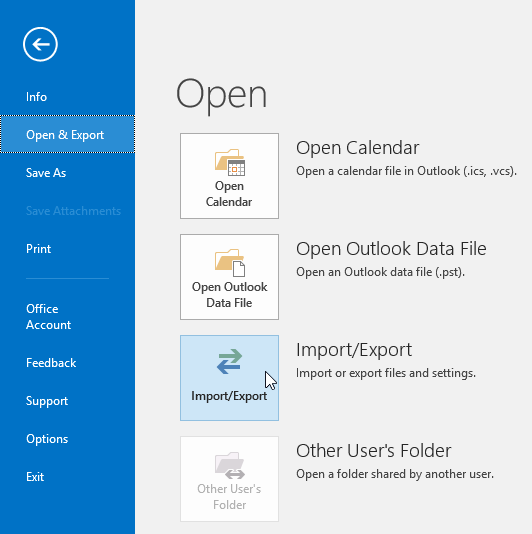This screenshot has height=534, width=532.
Task: Click the back arrow circle icon
Action: pos(40,44)
